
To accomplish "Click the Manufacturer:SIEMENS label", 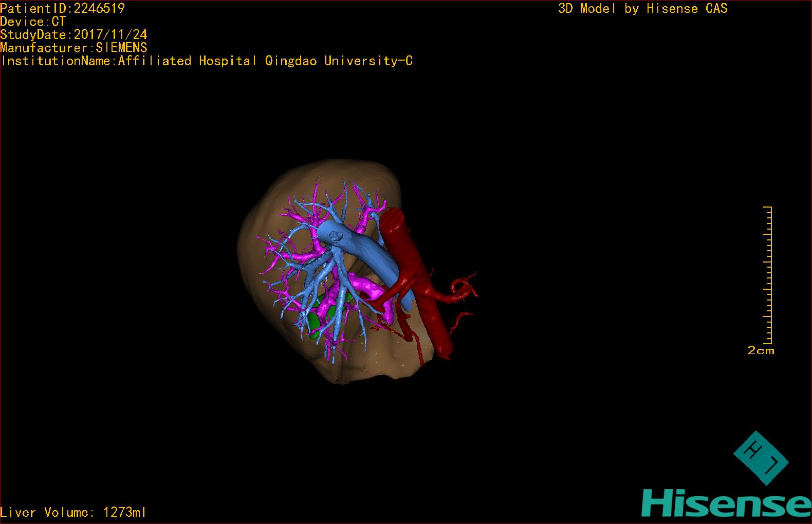I will pyautogui.click(x=74, y=48).
